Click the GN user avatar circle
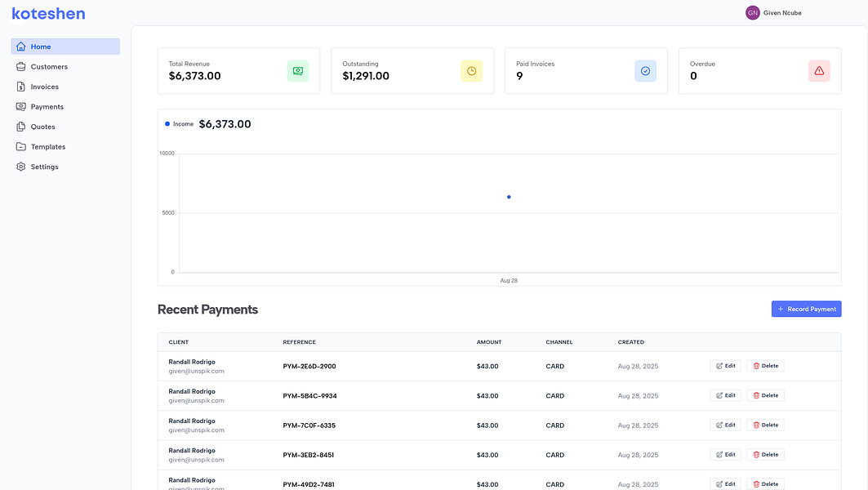Image resolution: width=868 pixels, height=490 pixels. tap(752, 12)
